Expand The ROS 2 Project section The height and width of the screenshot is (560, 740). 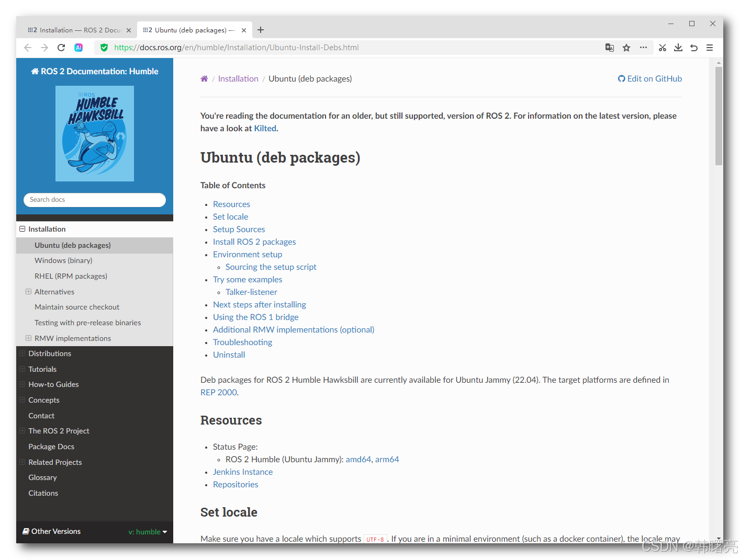[x=23, y=431]
